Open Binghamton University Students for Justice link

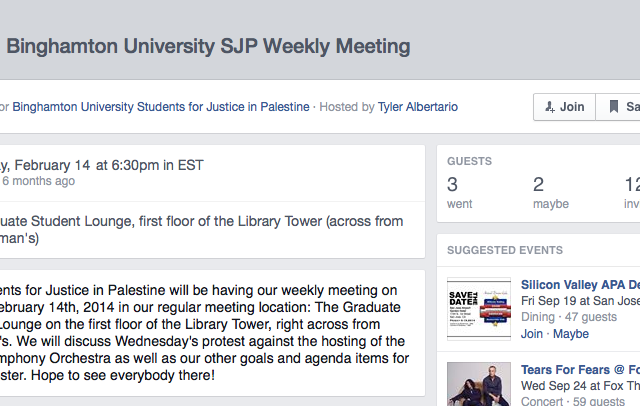161,107
